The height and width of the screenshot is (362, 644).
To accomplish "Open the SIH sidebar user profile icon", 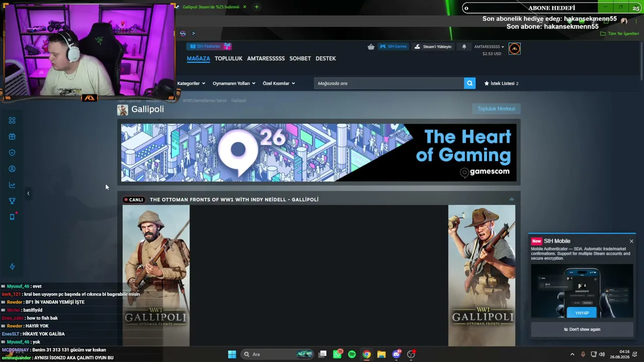I will (x=12, y=169).
